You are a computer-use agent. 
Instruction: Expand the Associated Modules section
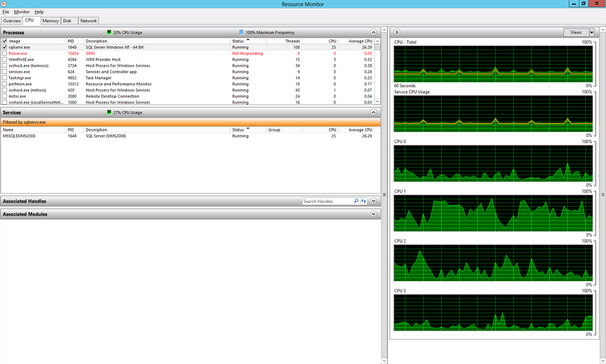point(373,214)
